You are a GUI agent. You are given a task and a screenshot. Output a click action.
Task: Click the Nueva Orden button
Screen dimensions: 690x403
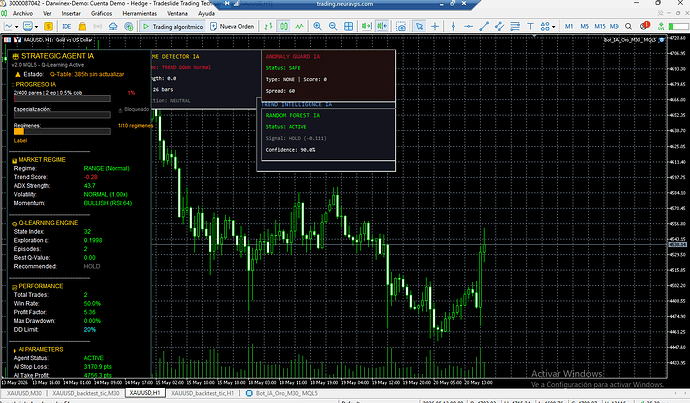[232, 26]
